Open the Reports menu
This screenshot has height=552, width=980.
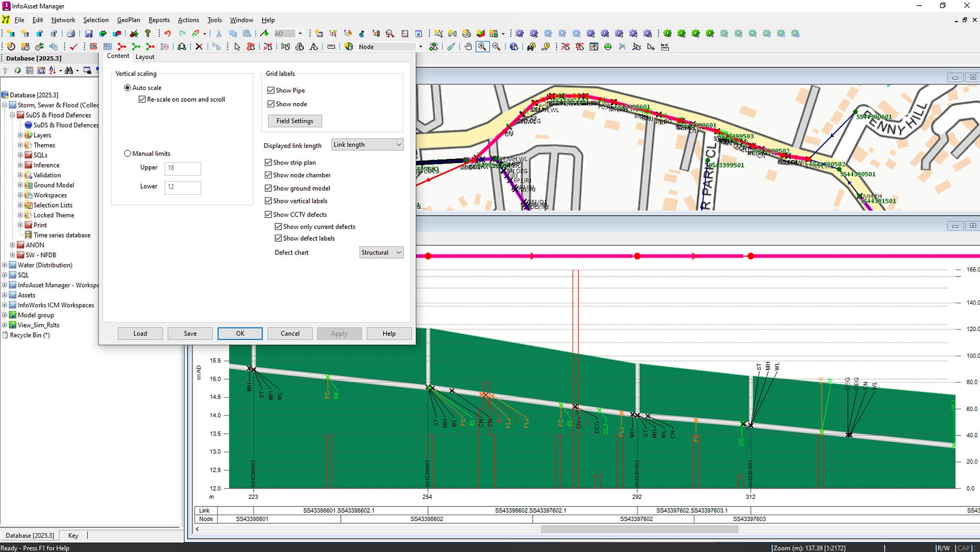[159, 20]
